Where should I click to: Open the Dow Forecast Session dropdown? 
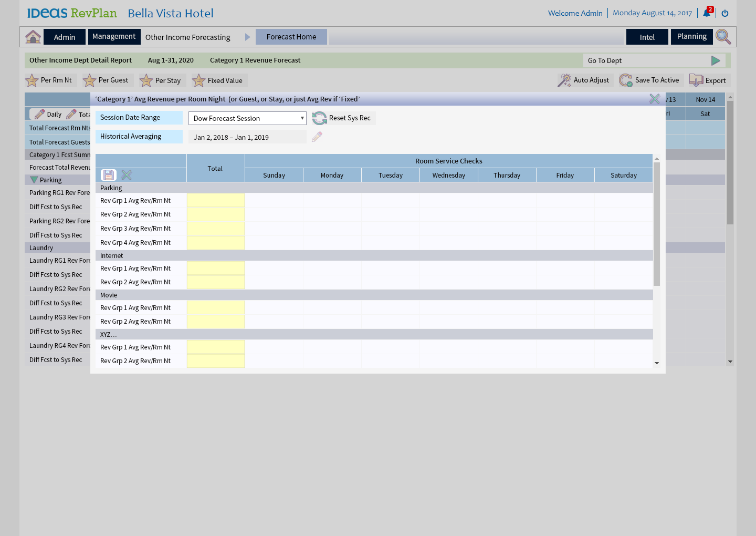tap(247, 118)
